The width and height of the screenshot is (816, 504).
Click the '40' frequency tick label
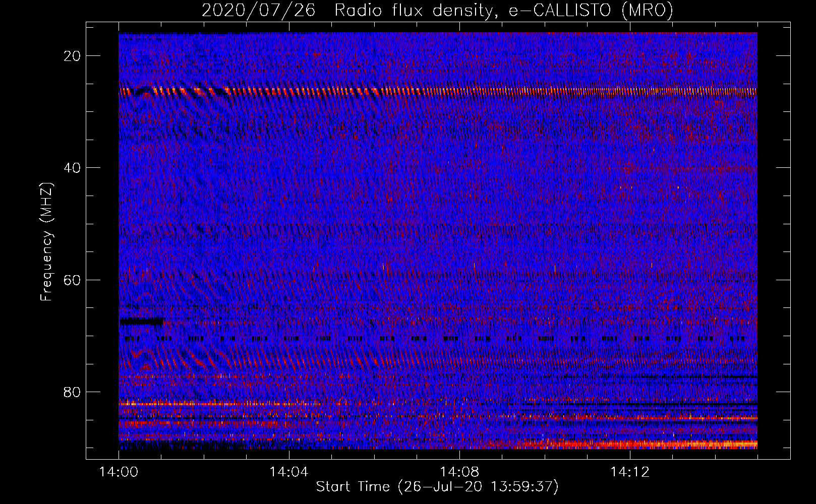[x=73, y=168]
